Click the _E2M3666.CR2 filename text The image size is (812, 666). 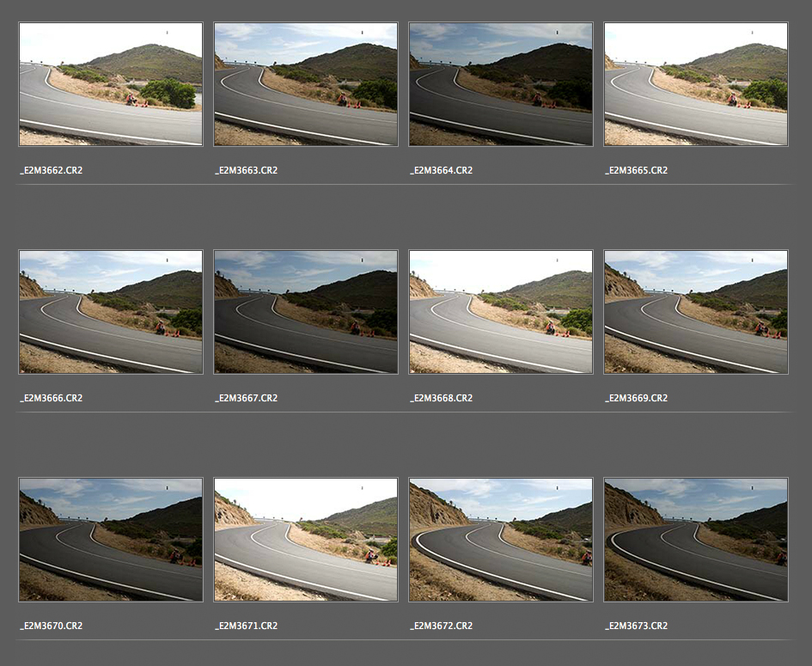pyautogui.click(x=52, y=398)
